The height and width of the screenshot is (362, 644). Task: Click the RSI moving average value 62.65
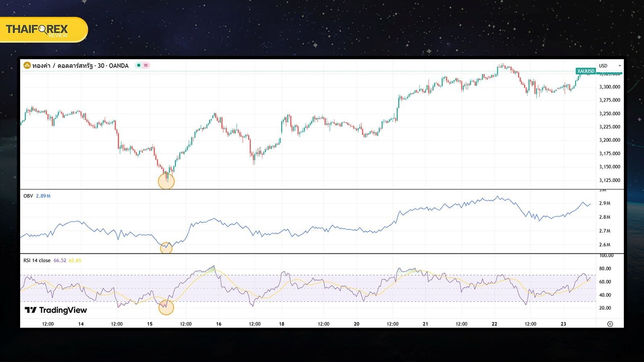point(75,260)
